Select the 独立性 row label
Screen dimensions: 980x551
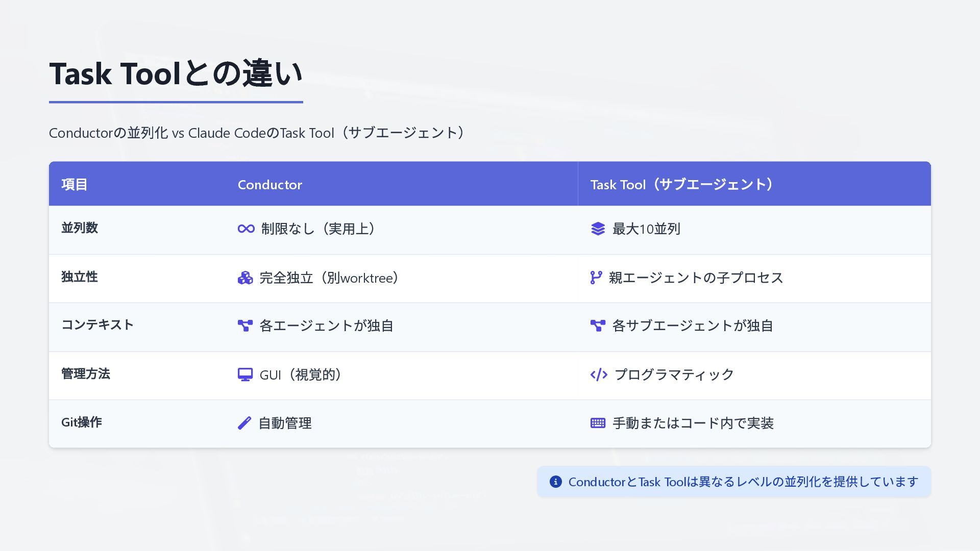pos(80,277)
